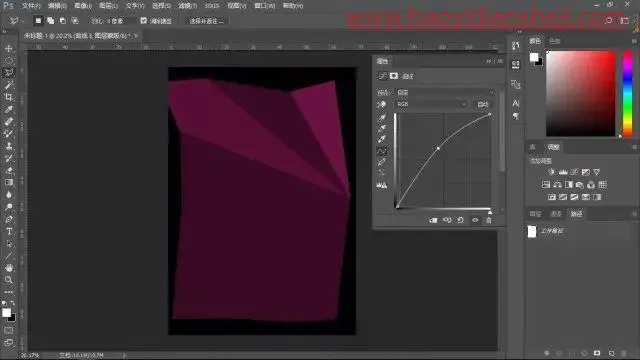
Task: Toggle clip adjustment to layer below
Action: pos(433,220)
